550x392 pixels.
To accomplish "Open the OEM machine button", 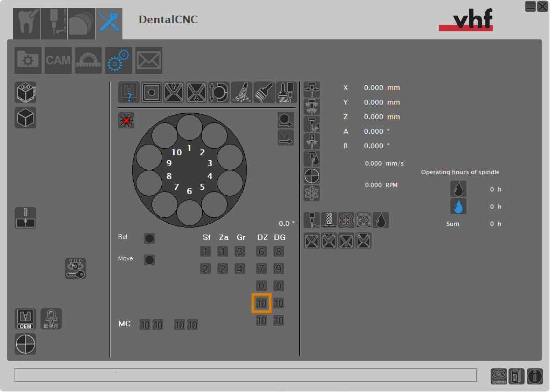I will (25, 319).
